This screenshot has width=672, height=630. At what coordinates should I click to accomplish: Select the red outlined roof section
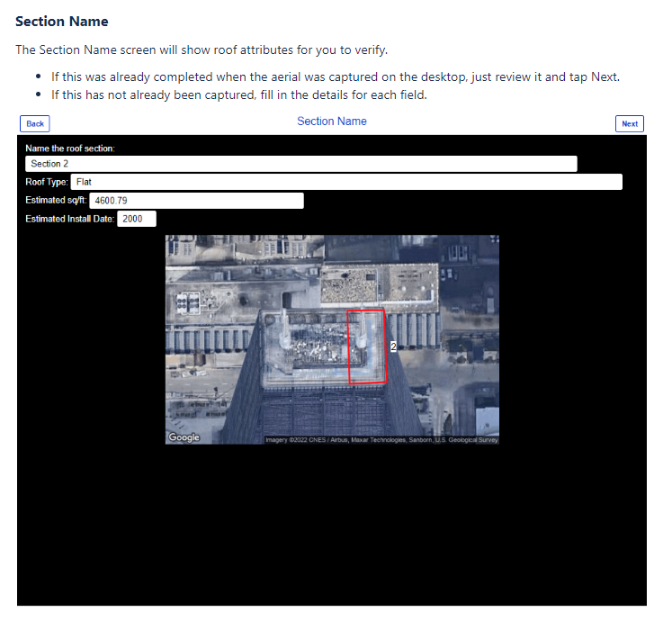tap(367, 346)
